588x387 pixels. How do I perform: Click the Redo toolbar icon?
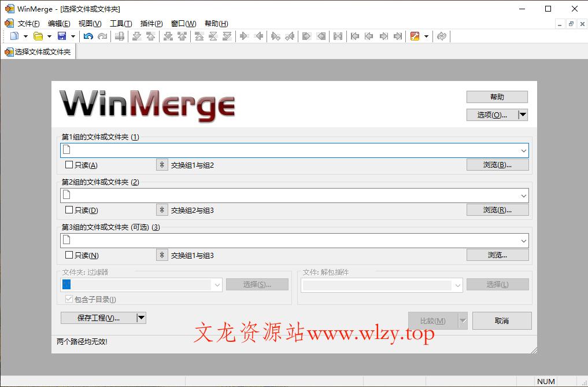(103, 36)
